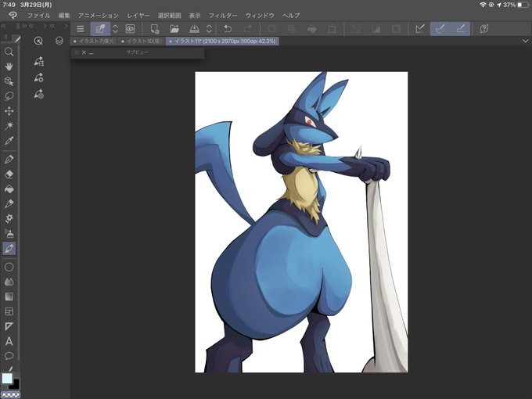Select the Hand move-canvas tool

(x=9, y=66)
